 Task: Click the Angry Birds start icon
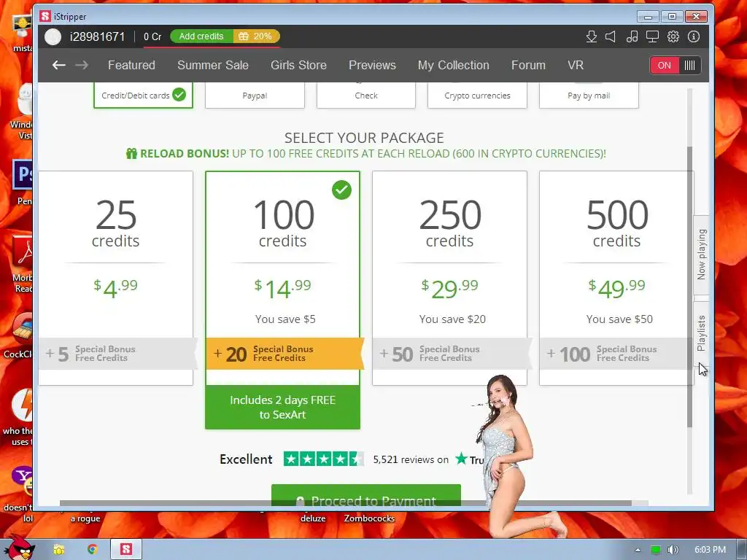click(x=19, y=548)
